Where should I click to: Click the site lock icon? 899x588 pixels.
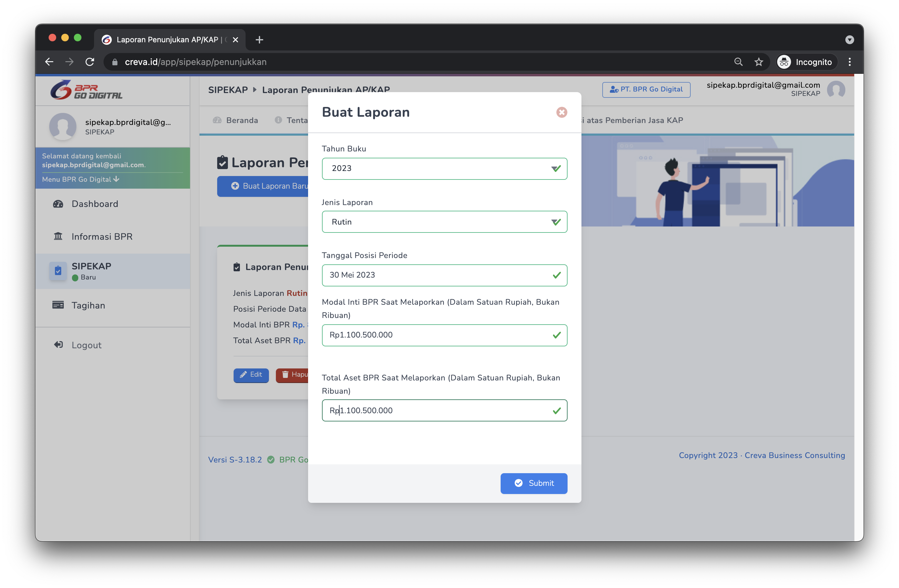coord(115,62)
